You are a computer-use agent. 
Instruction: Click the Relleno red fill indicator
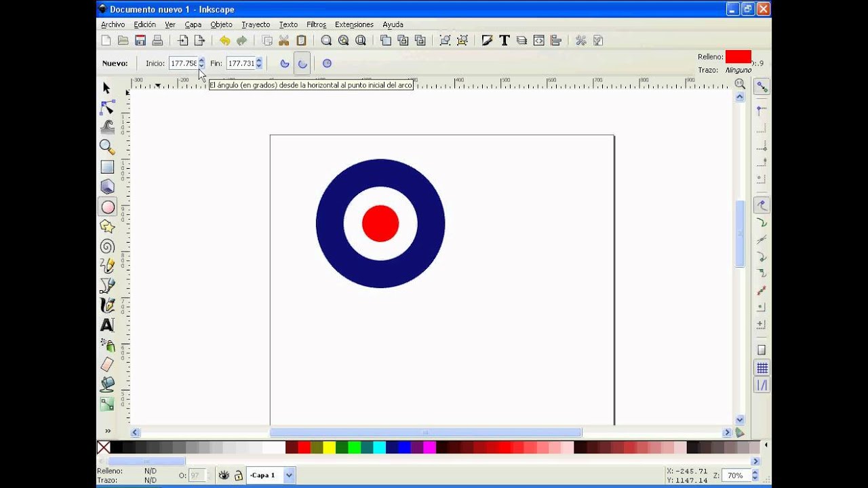[738, 57]
